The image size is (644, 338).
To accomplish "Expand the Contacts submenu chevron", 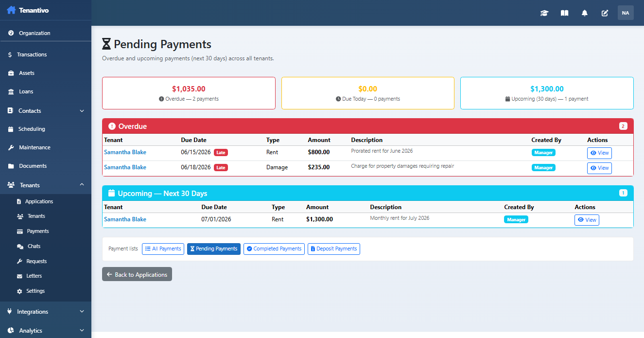I will (82, 111).
